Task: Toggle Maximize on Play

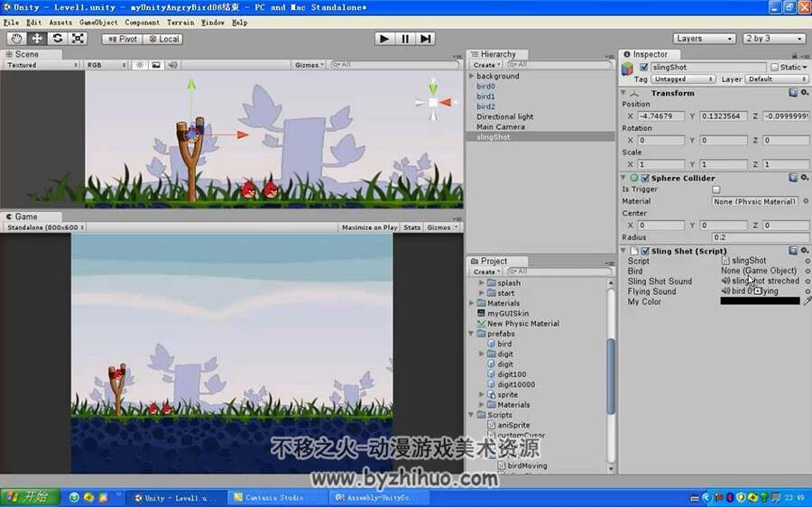Action: coord(369,227)
